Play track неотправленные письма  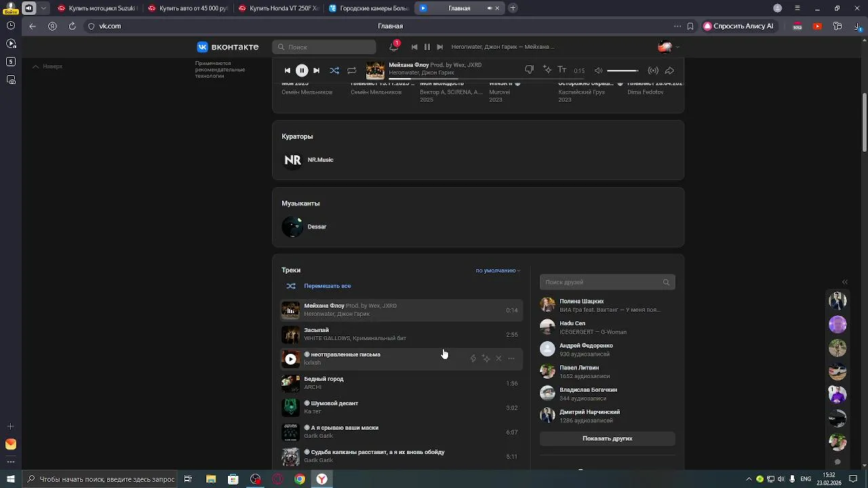tap(290, 359)
